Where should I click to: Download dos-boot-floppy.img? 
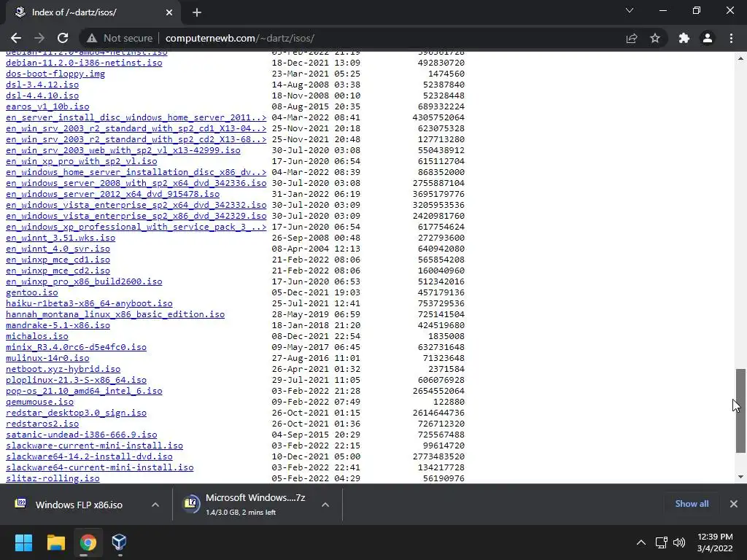55,74
